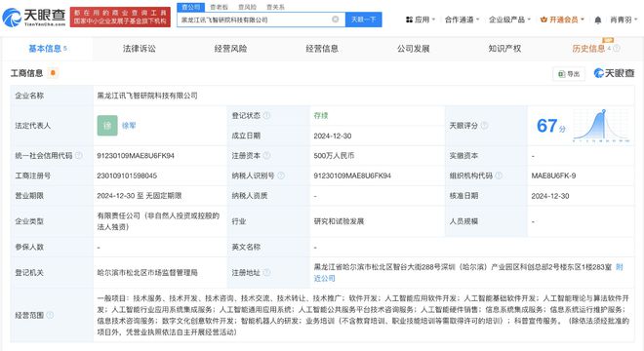This screenshot has height=351, width=644.
Task: Click the help icon beside 经营范围
Action: pos(50,315)
